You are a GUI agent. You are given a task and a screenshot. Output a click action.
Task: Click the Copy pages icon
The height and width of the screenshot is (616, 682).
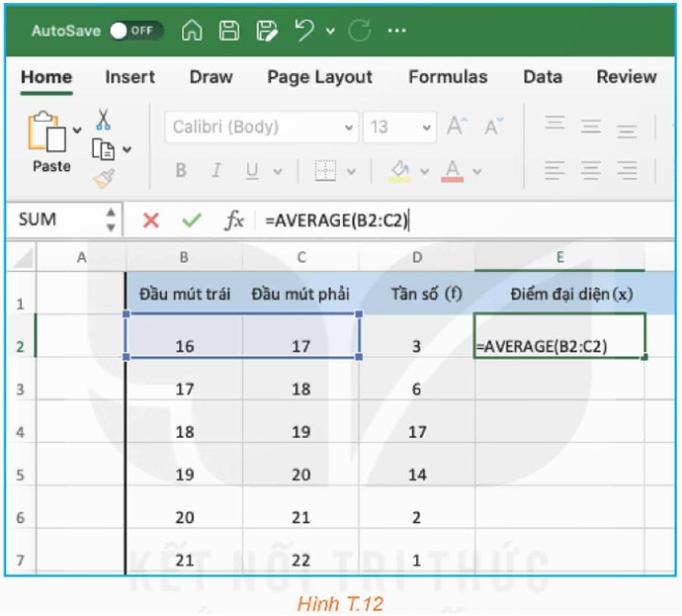104,149
